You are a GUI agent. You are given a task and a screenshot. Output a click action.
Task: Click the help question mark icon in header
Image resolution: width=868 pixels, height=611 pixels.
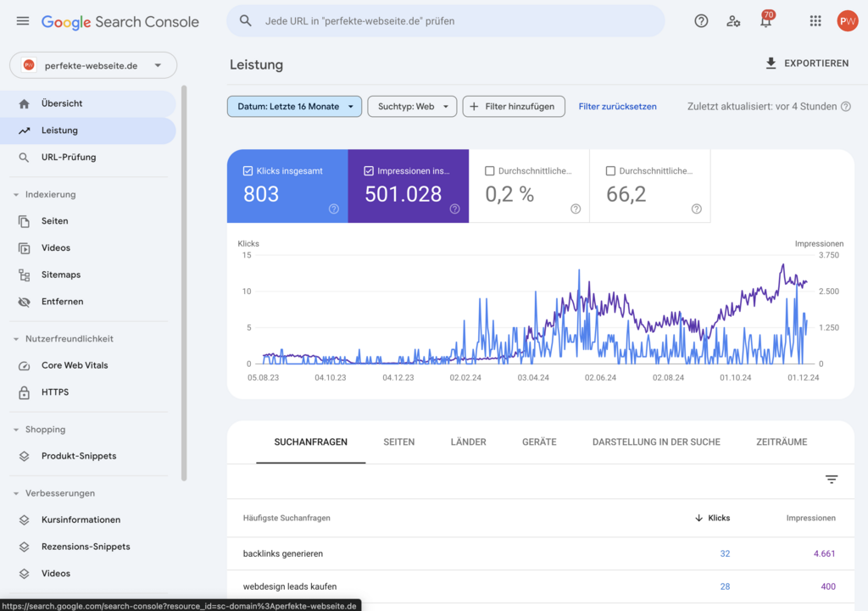pyautogui.click(x=701, y=21)
